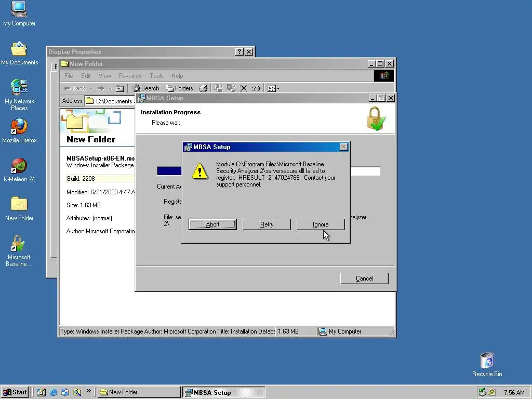Viewport: 532px width, 399px height.
Task: Click the folder icon in the New Folder title bar
Action: (x=64, y=64)
